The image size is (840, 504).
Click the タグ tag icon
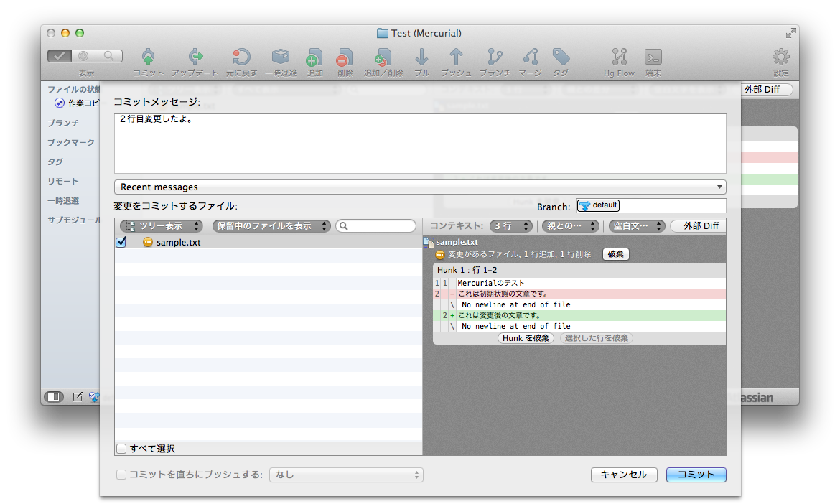point(561,57)
